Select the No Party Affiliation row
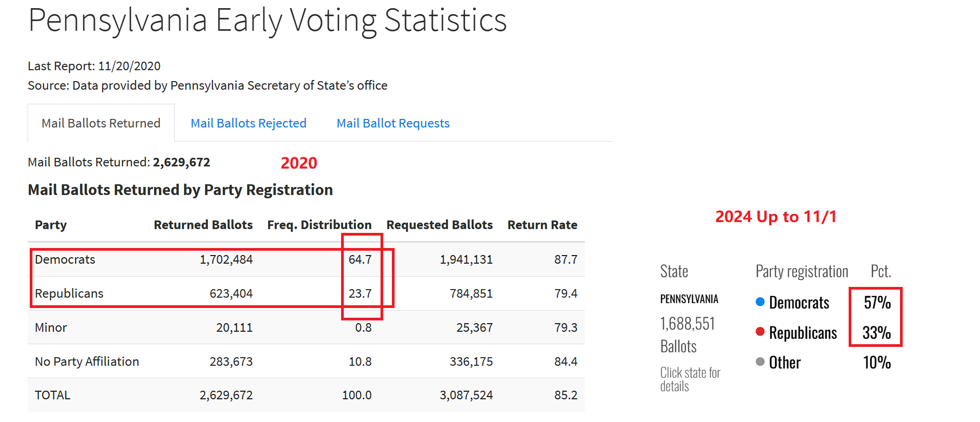The width and height of the screenshot is (980, 422). point(87,361)
